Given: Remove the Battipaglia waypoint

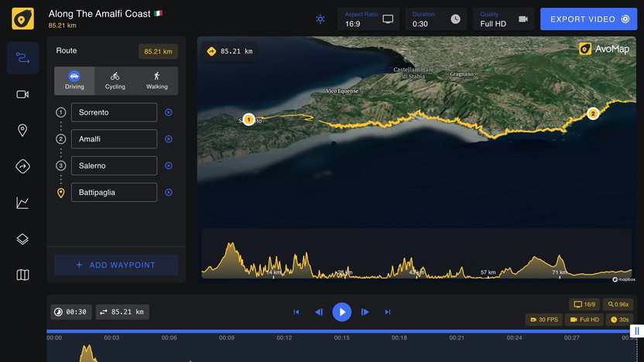Looking at the screenshot, I should (169, 193).
